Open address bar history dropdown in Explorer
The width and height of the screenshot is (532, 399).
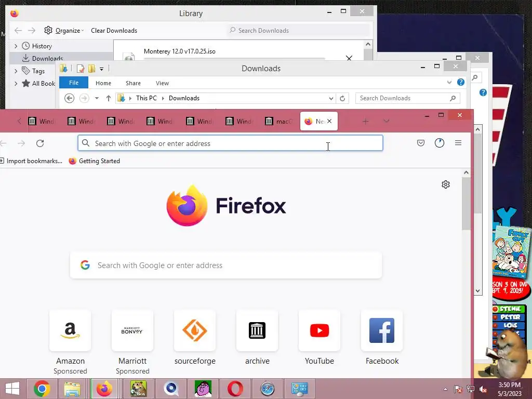(331, 98)
